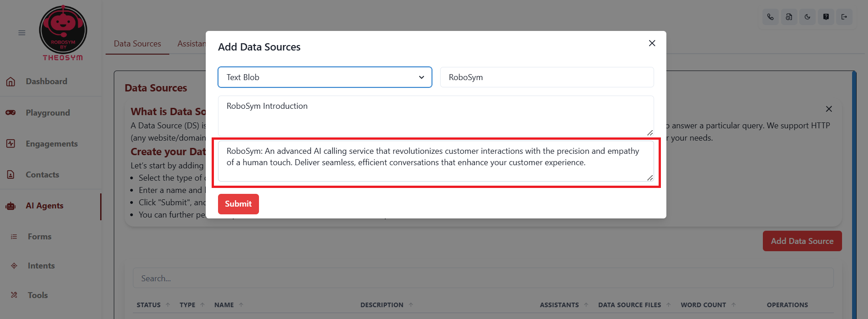868x319 pixels.
Task: Click the OPERATIONS column header
Action: pyautogui.click(x=787, y=305)
